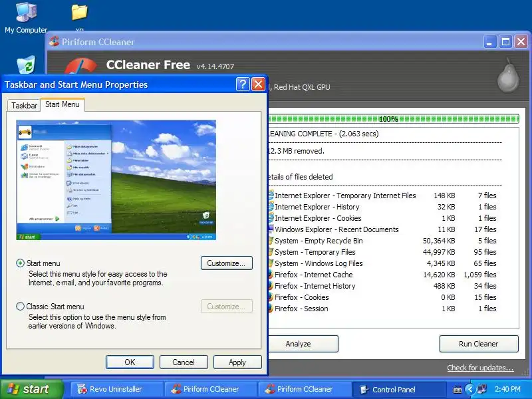Click the IE icon beside Temporary Internet Files

[271, 196]
